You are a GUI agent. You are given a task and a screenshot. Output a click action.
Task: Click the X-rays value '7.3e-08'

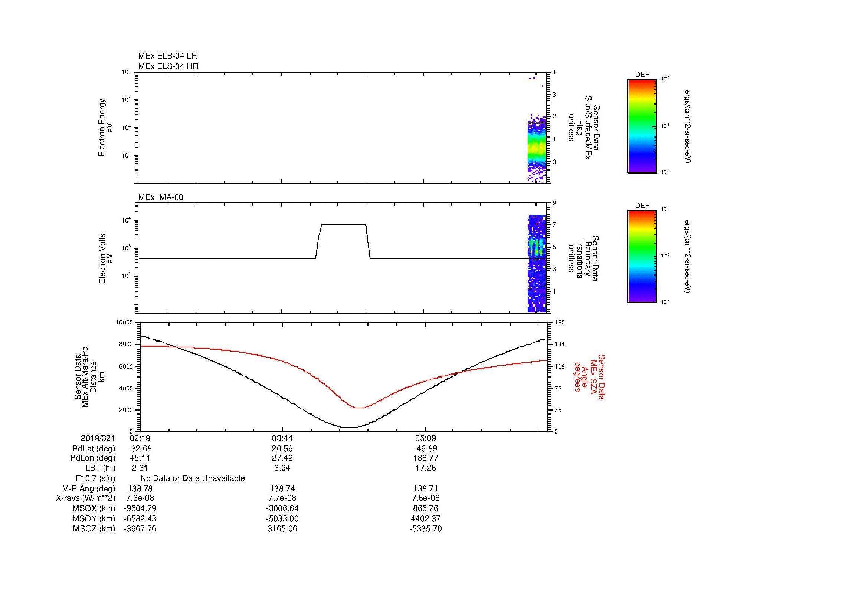click(140, 498)
